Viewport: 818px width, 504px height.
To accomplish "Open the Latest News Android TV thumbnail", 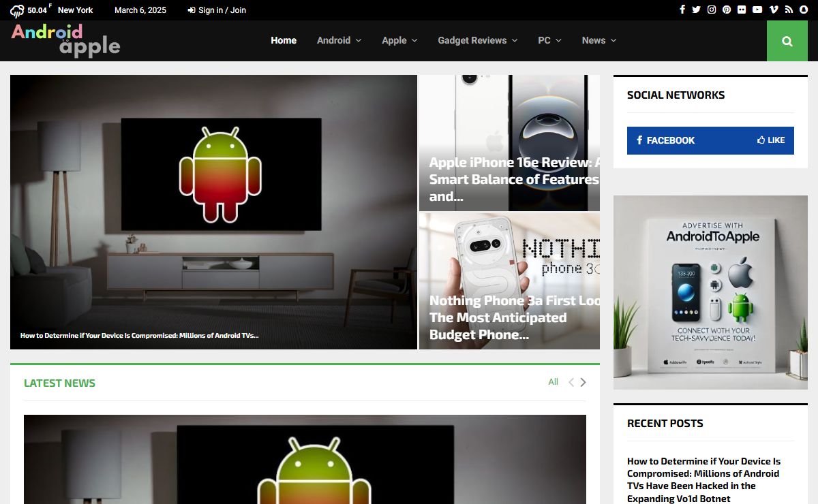I will coord(305,459).
